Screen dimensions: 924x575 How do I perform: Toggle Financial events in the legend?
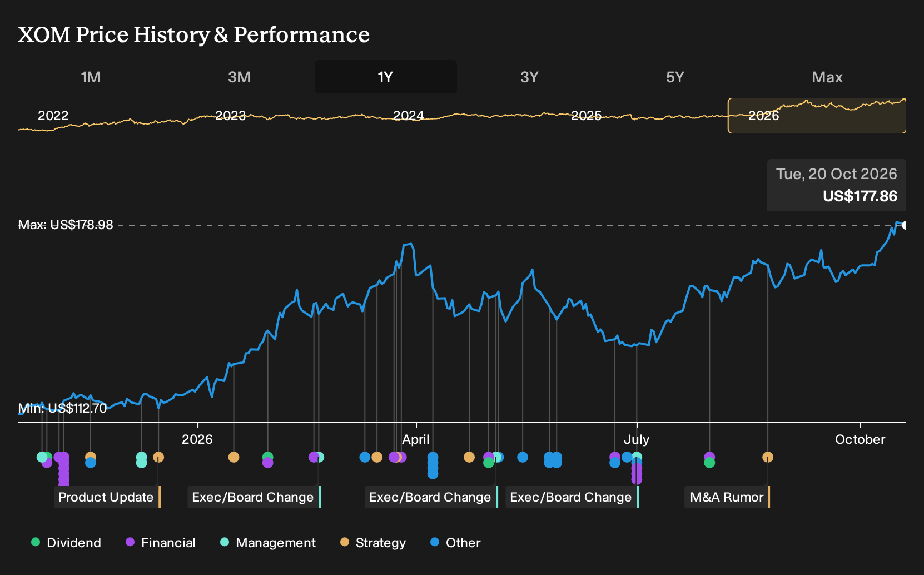click(160, 543)
